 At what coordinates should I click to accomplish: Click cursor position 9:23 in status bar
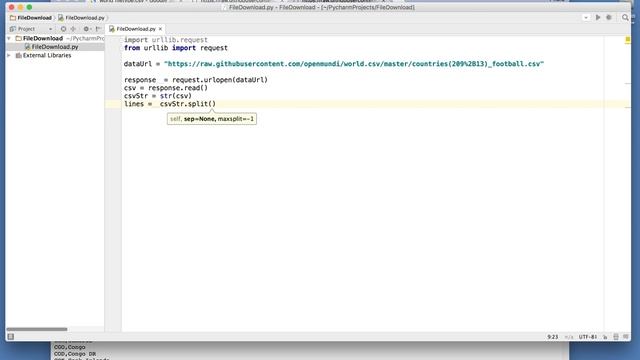pyautogui.click(x=552, y=337)
